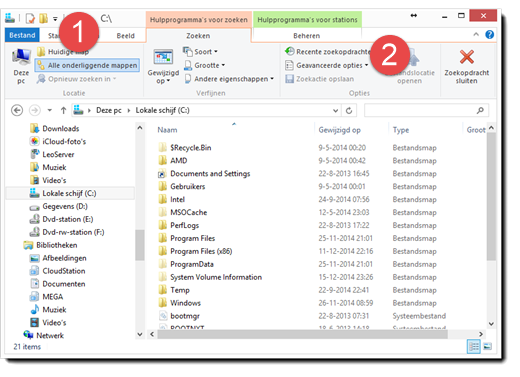Image resolution: width=520 pixels, height=377 pixels.
Task: Sort by the Type column header
Action: [x=401, y=130]
